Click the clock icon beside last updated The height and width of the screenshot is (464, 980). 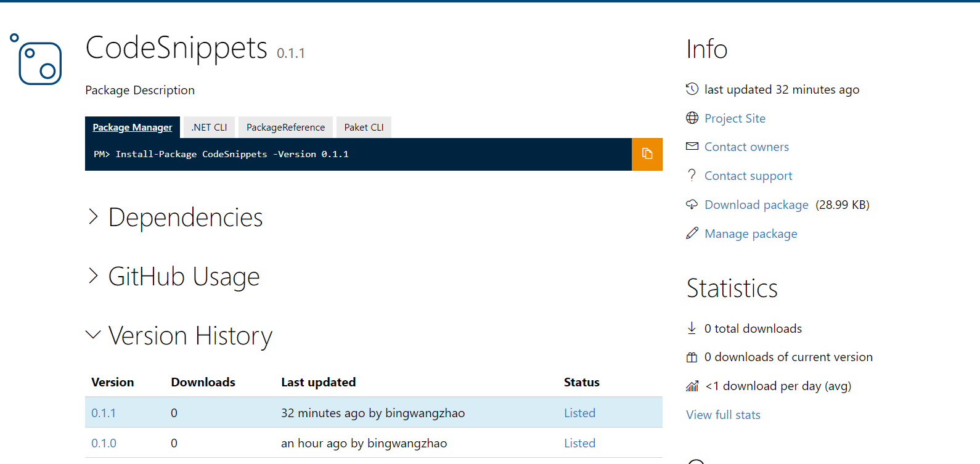click(x=692, y=89)
